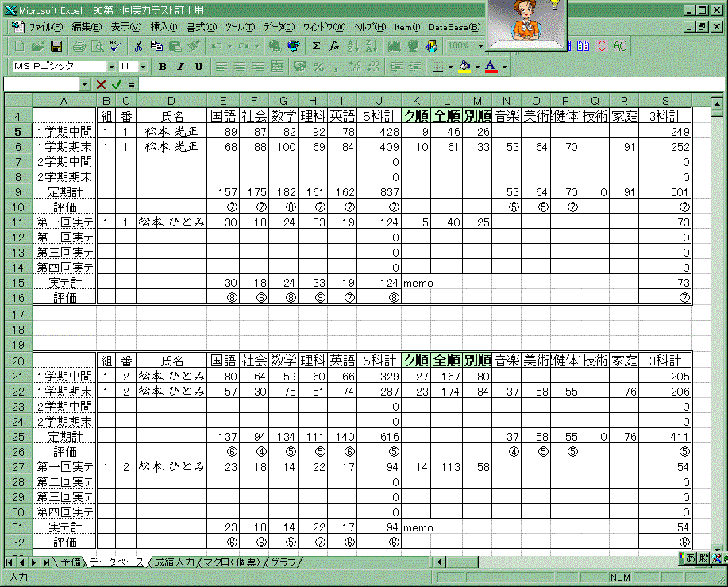Image resolution: width=728 pixels, height=587 pixels.
Task: Open the font size dropdown showing 11
Action: pyautogui.click(x=144, y=67)
